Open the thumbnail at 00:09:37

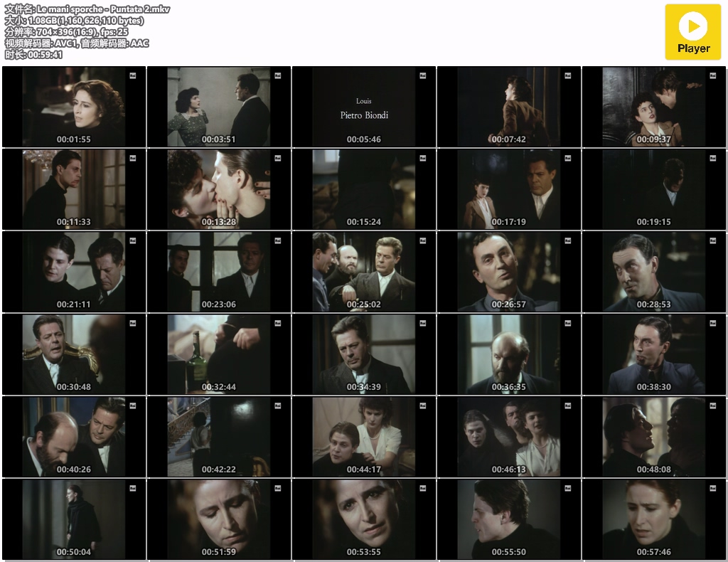(654, 107)
